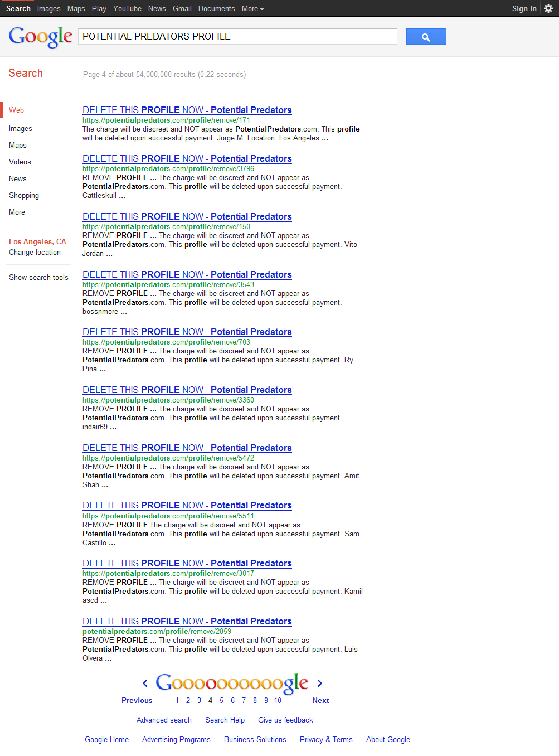559x756 pixels.
Task: Go to results page 8
Action: pyautogui.click(x=255, y=700)
